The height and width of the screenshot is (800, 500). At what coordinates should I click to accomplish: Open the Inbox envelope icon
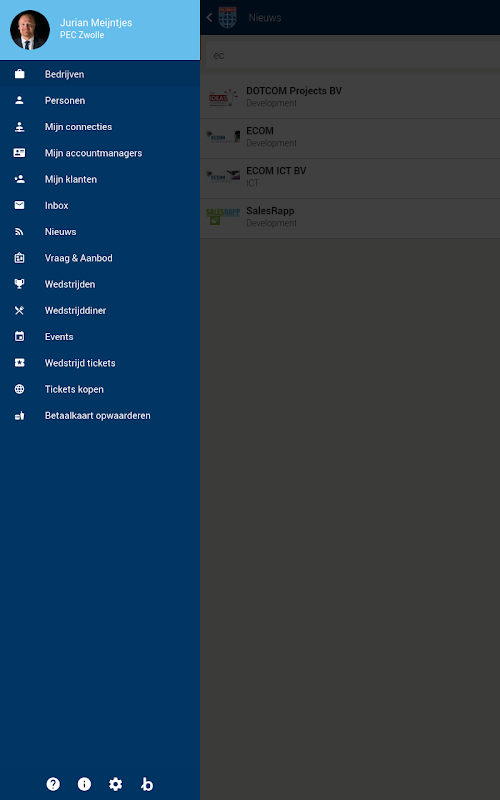[19, 206]
